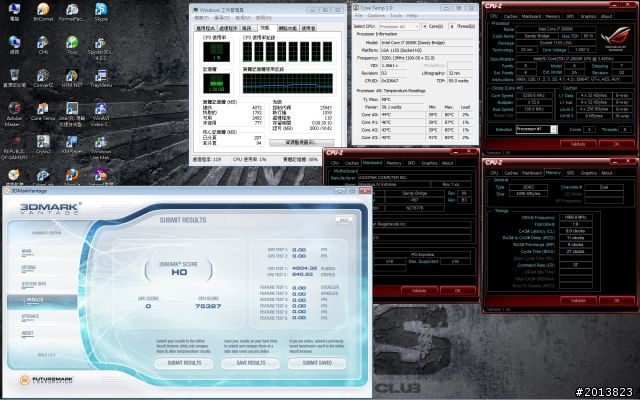
Task: Open the File menu in Core Temp
Action: click(x=358, y=16)
